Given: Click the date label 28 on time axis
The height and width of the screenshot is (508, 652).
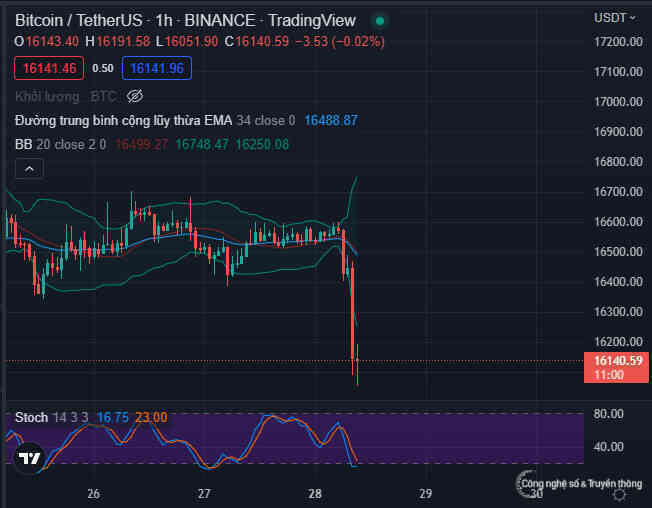Looking at the screenshot, I should 315,494.
